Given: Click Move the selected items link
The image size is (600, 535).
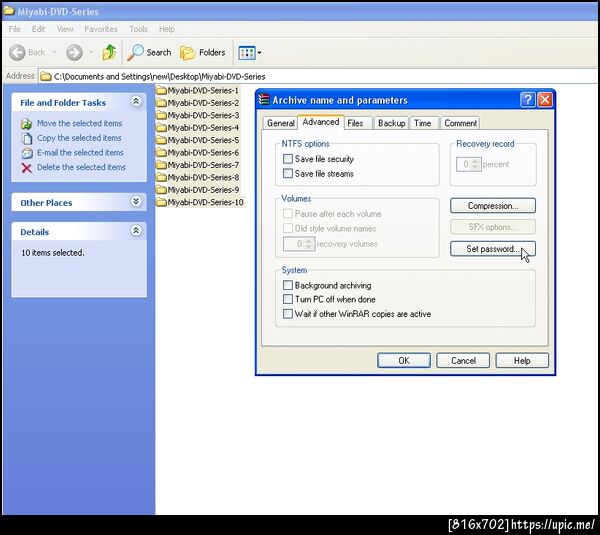Looking at the screenshot, I should pos(80,123).
